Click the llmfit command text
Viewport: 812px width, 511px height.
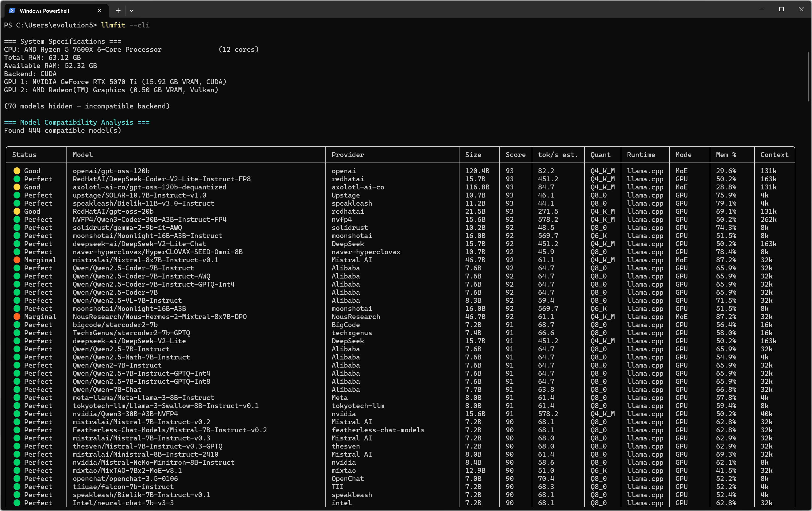coord(113,25)
